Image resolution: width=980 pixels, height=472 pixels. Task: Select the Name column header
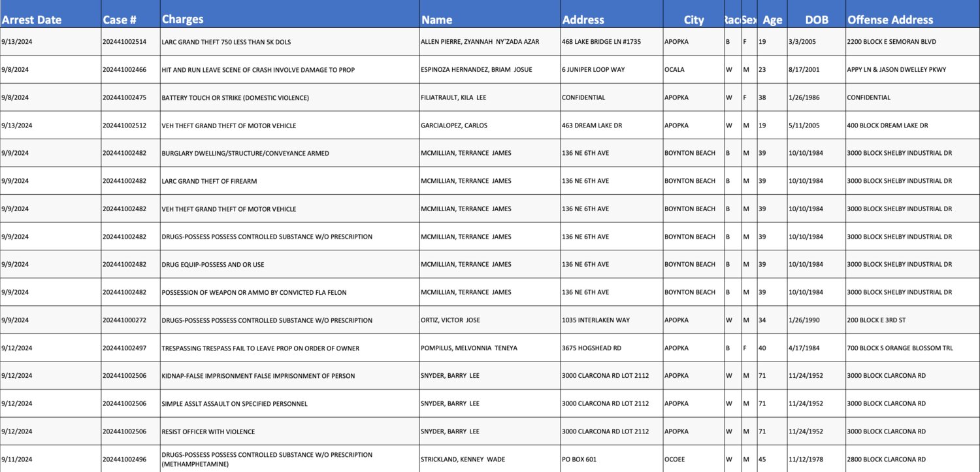coord(489,14)
